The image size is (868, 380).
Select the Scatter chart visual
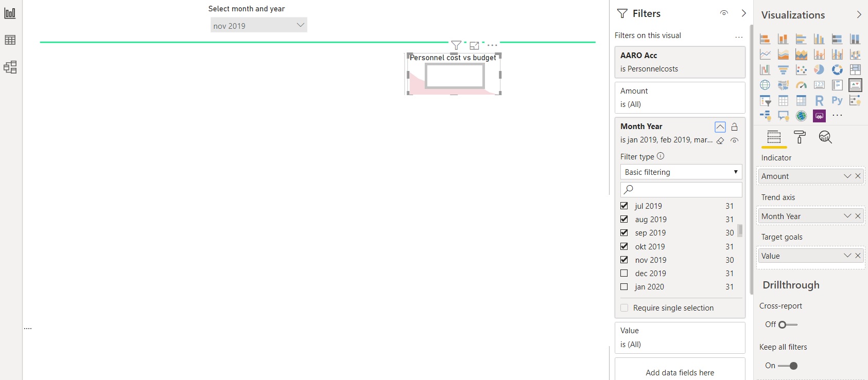(x=801, y=69)
